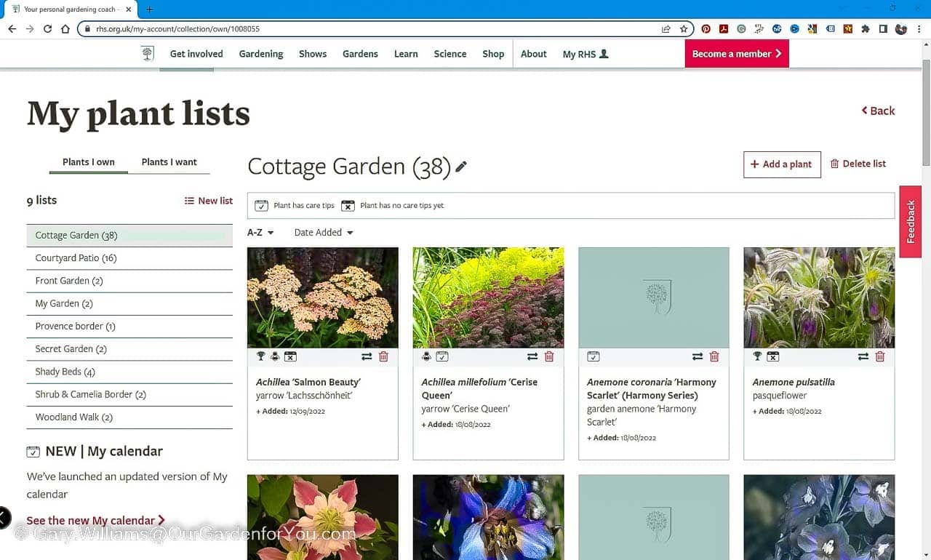Open My RHS account link
This screenshot has width=931, height=560.
586,54
